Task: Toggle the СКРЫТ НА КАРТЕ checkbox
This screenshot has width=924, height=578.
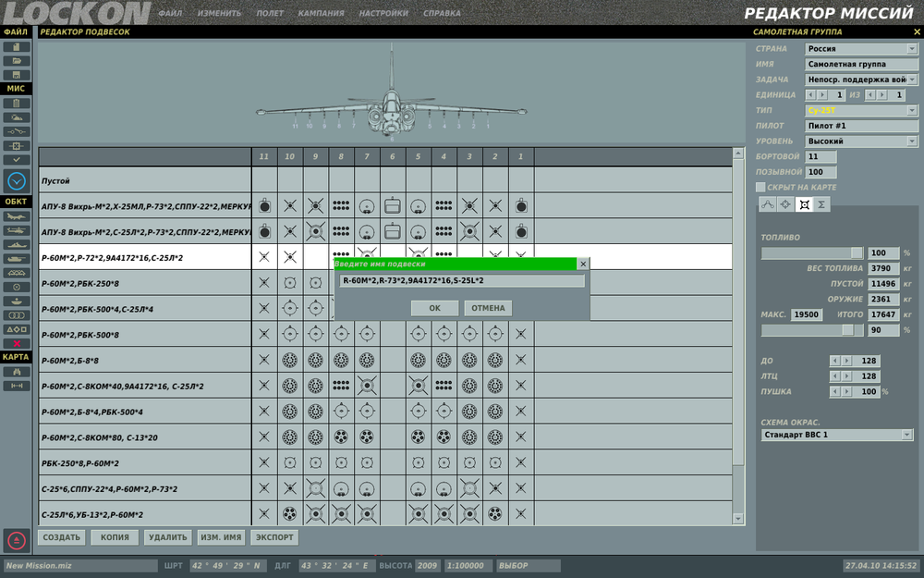Action: (760, 187)
